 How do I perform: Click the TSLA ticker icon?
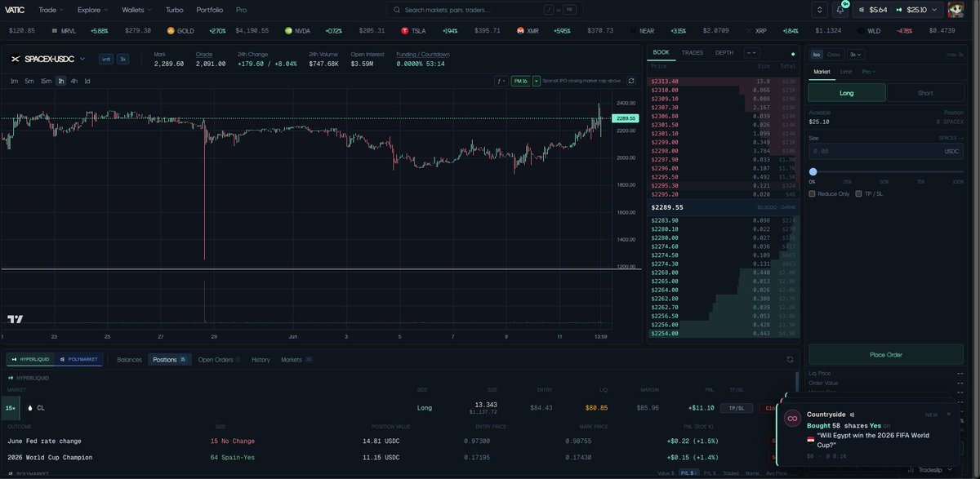(405, 30)
